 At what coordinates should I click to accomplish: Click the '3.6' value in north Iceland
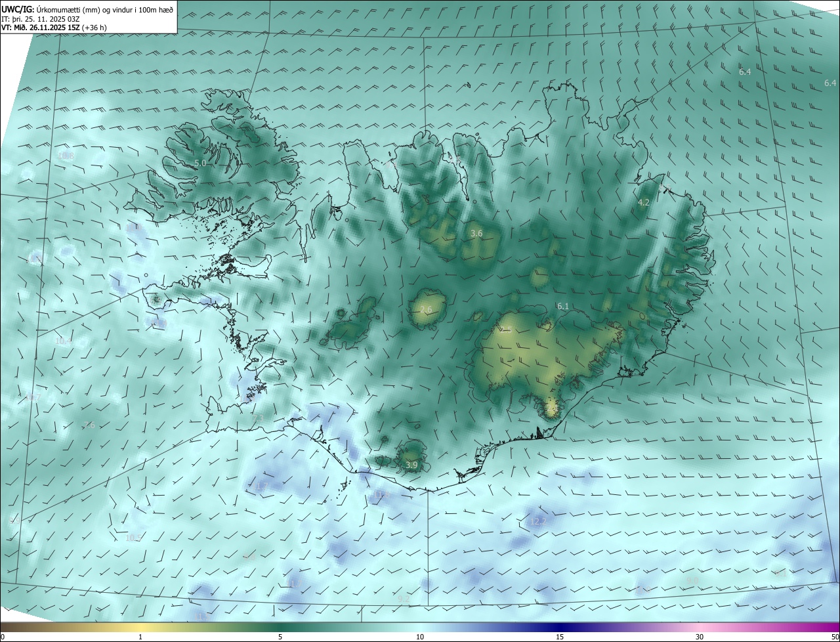477,233
